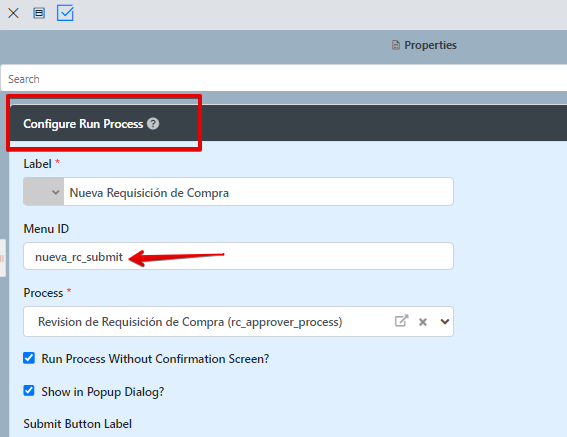
Task: Open help for Configure Run Process
Action: (153, 124)
